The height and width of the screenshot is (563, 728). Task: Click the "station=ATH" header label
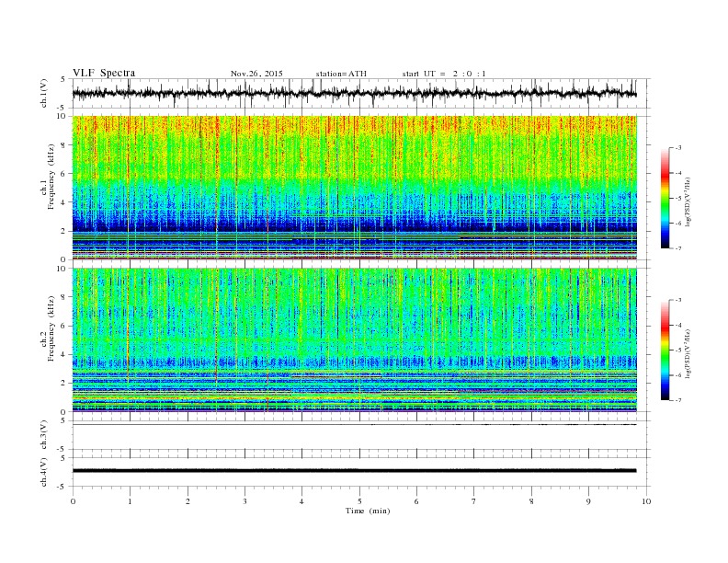point(341,74)
